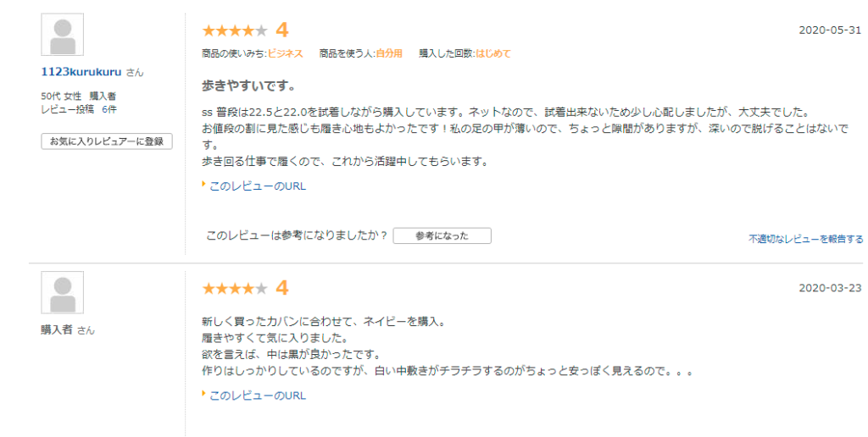
Task: Click the second reviewer's avatar icon
Action: pos(63,293)
